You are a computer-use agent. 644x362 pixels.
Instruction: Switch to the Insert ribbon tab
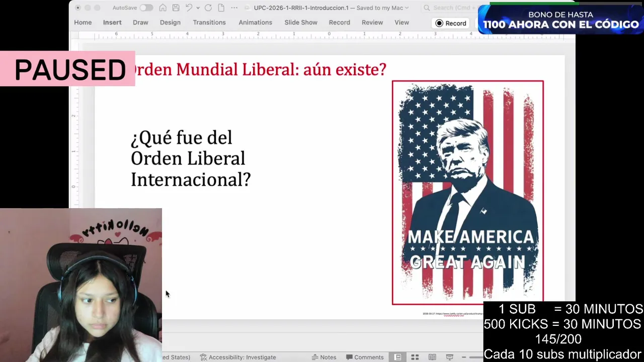(x=112, y=23)
